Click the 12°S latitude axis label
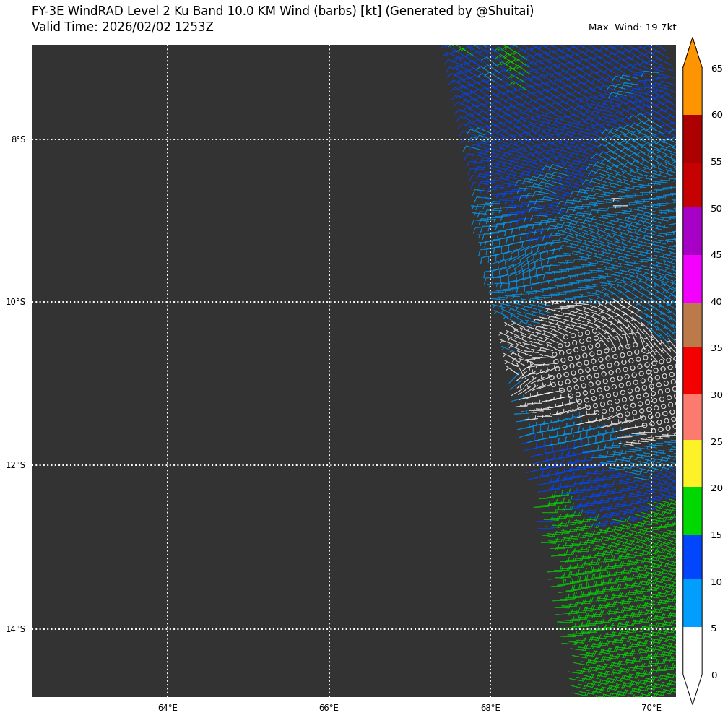The height and width of the screenshot is (718, 728). pos(16,465)
